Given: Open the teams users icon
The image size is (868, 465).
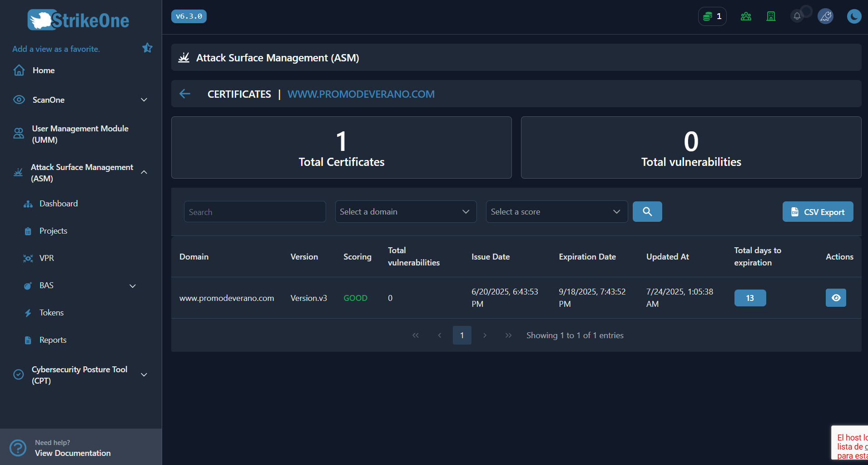Looking at the screenshot, I should 745,16.
